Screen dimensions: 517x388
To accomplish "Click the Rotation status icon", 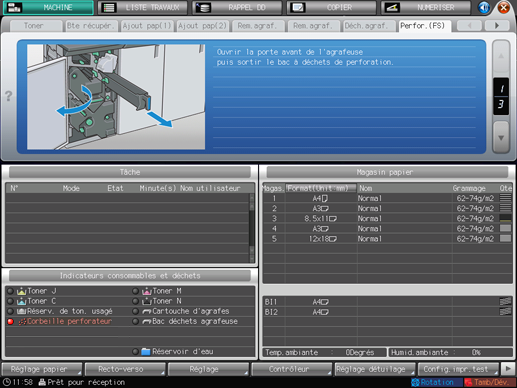I will click(415, 382).
